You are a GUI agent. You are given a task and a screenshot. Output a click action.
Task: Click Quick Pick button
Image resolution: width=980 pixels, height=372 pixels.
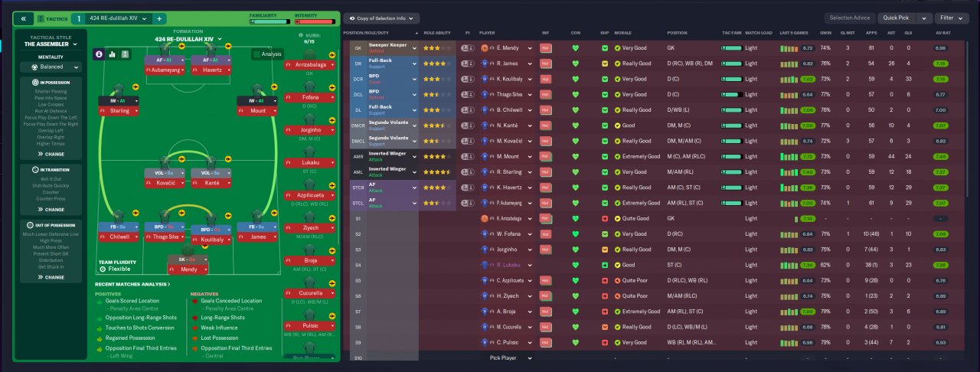pyautogui.click(x=897, y=18)
